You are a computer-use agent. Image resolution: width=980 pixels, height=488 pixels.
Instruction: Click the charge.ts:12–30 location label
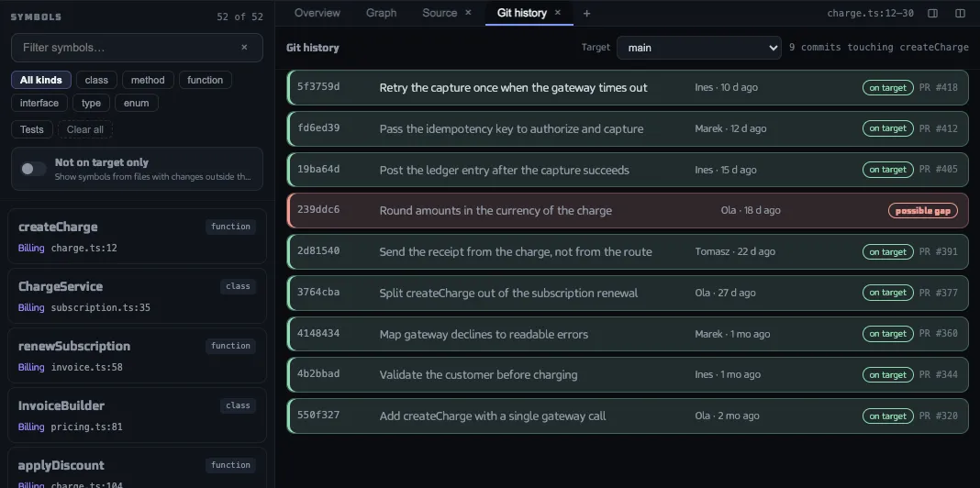pyautogui.click(x=871, y=13)
